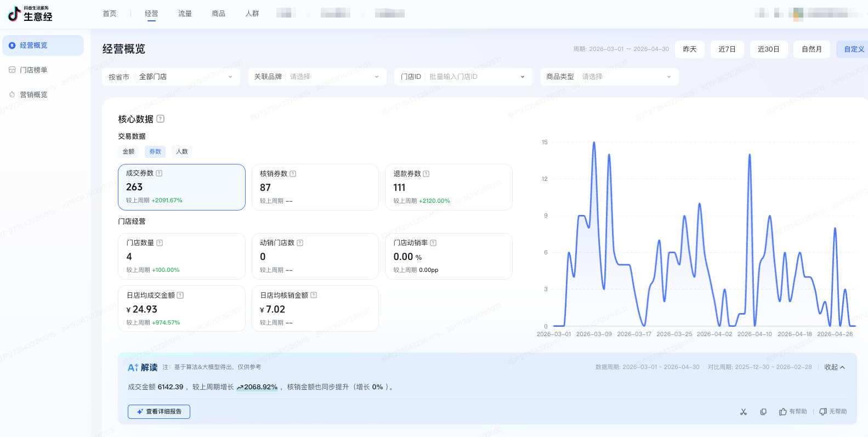Viewport: 868px width, 437px height.
Task: Select 成交券数 263 card
Action: (181, 187)
